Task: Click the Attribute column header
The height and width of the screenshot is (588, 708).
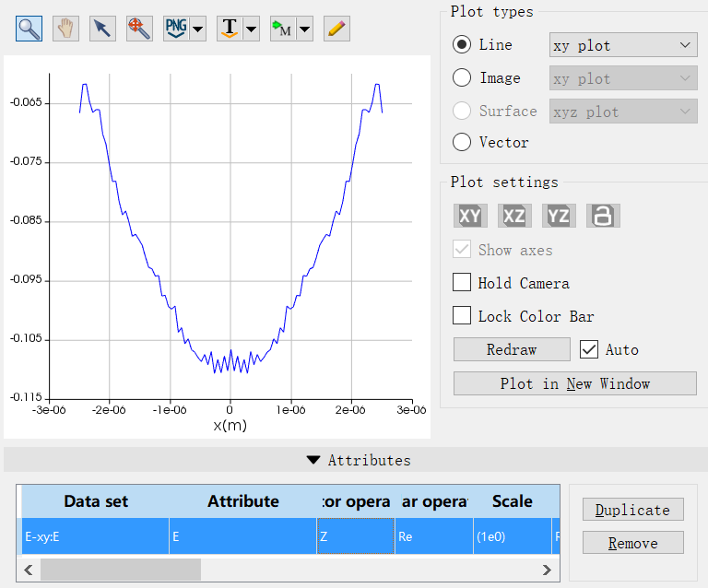Action: tap(243, 501)
